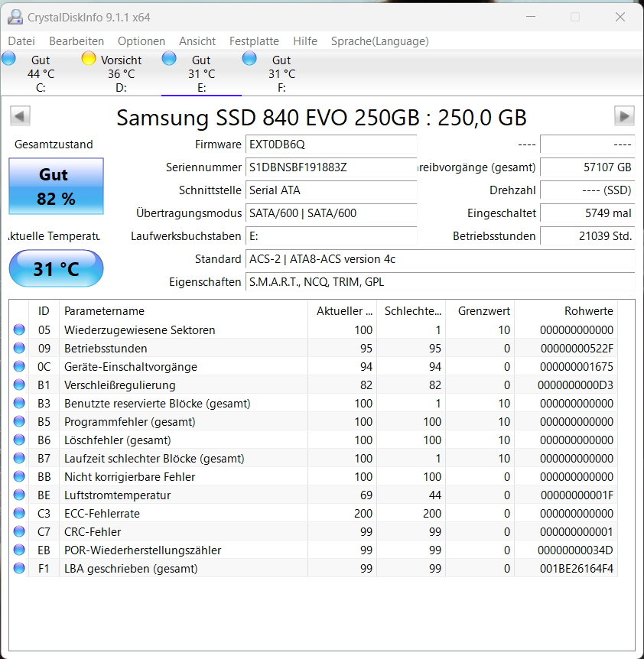Switch to the Vorsicht 36 °C D: drive

pyautogui.click(x=121, y=73)
